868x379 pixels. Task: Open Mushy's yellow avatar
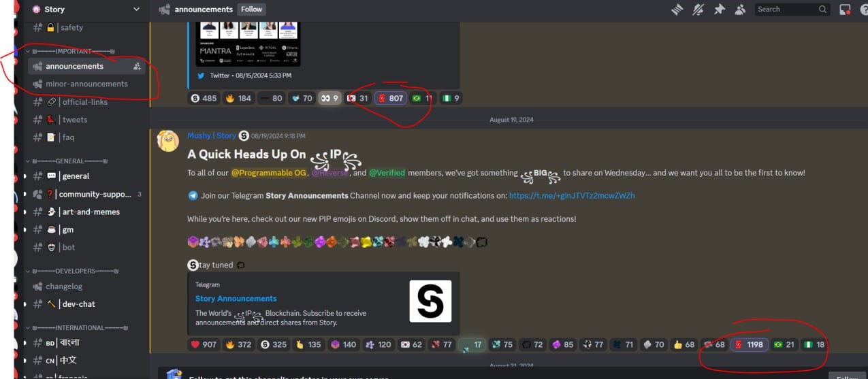coord(168,140)
